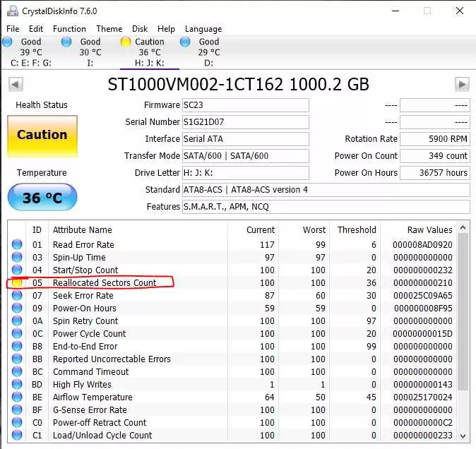The height and width of the screenshot is (449, 476).
Task: Open the Help menu
Action: point(166,29)
